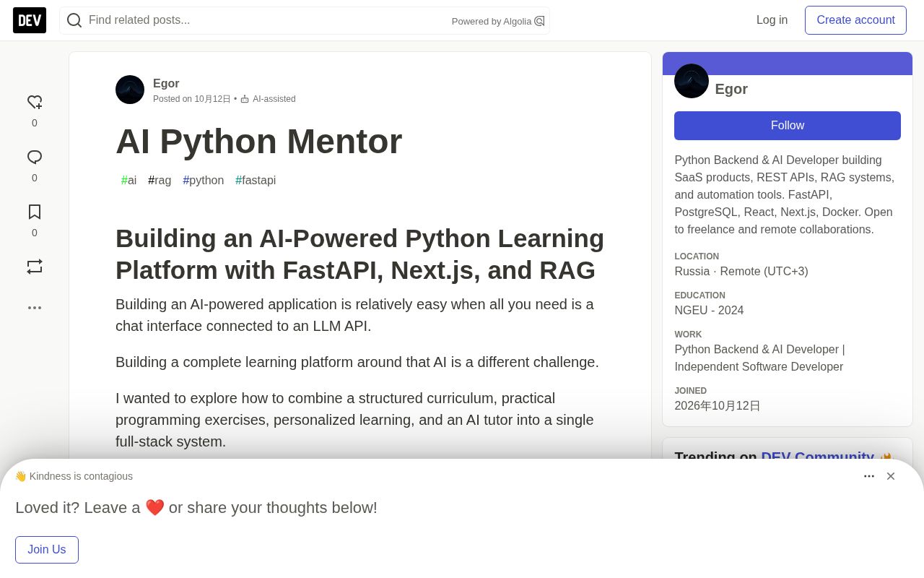The image size is (924, 578).
Task: Click the text Russia · Remote (UTC+3)
Action: pos(741,272)
